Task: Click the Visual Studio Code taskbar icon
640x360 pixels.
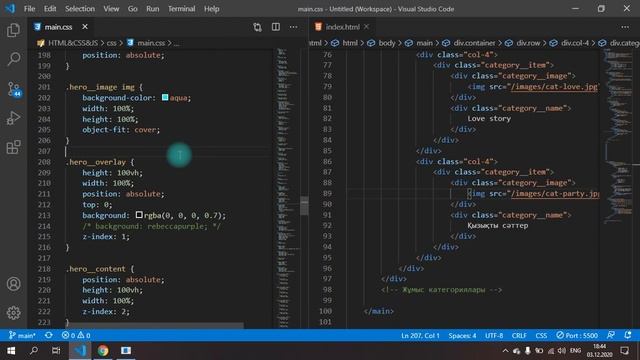Action: tap(80, 351)
